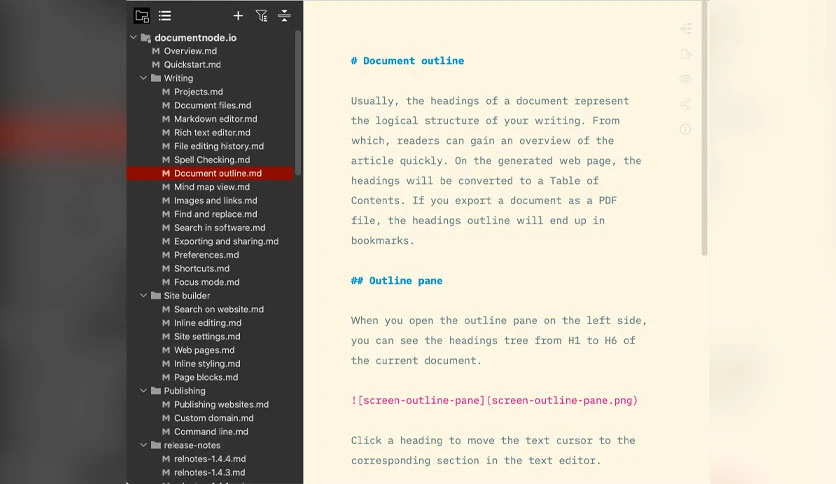Open Projects.md in the tree

(198, 92)
